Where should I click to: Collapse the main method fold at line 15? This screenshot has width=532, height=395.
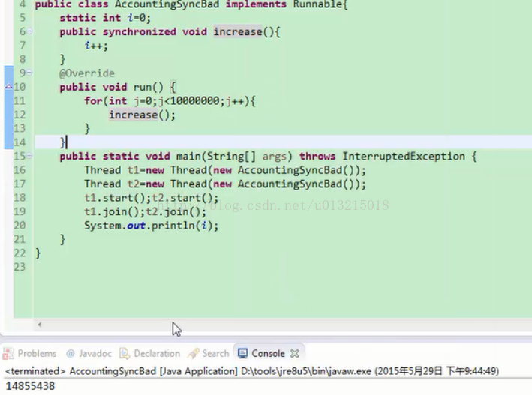29,156
